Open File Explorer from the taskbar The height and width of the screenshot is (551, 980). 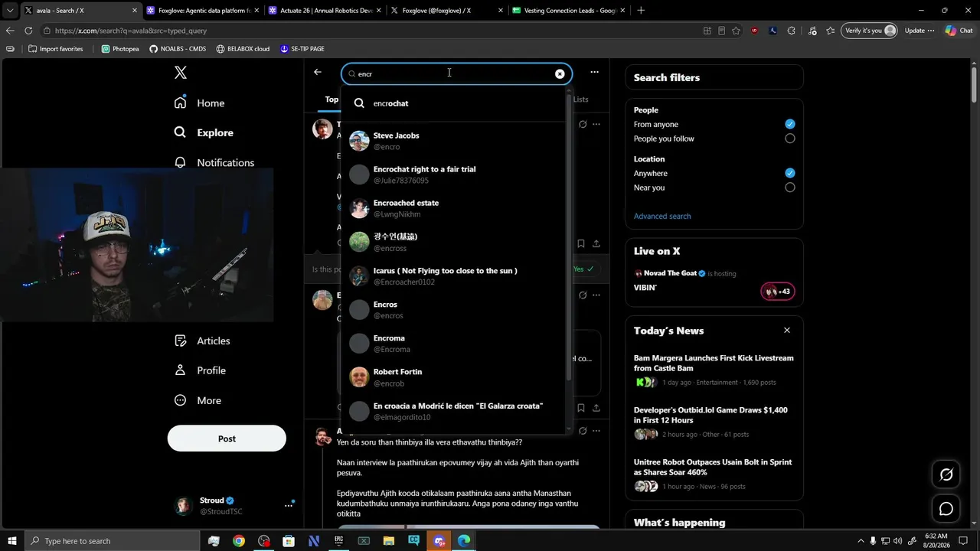[389, 541]
